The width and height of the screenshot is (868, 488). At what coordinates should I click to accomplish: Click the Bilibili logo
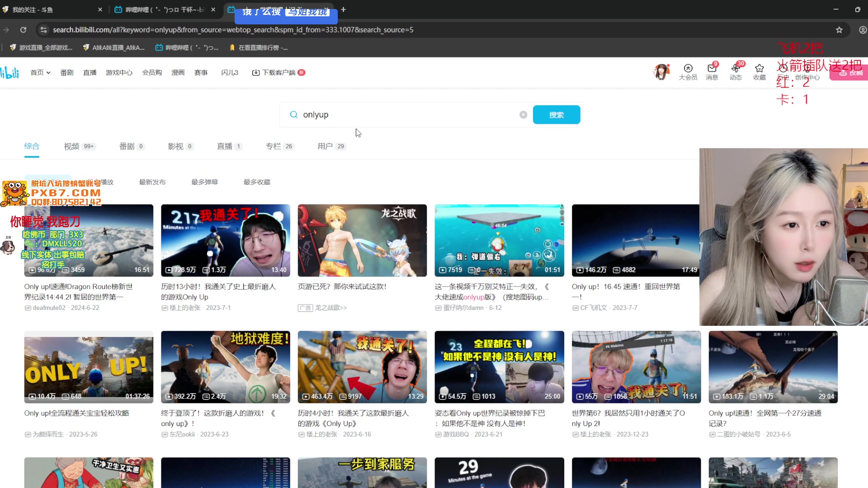tap(9, 72)
